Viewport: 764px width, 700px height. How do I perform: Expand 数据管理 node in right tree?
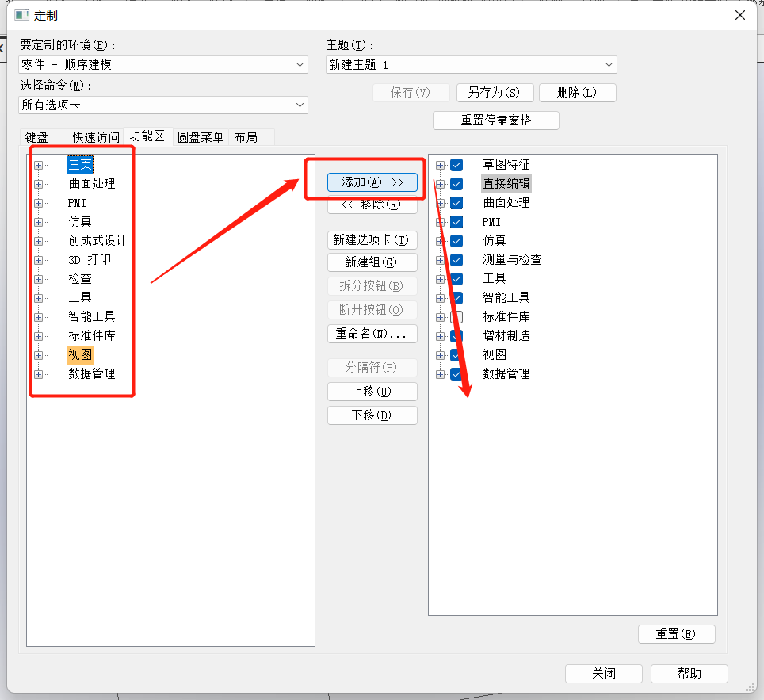coord(440,374)
